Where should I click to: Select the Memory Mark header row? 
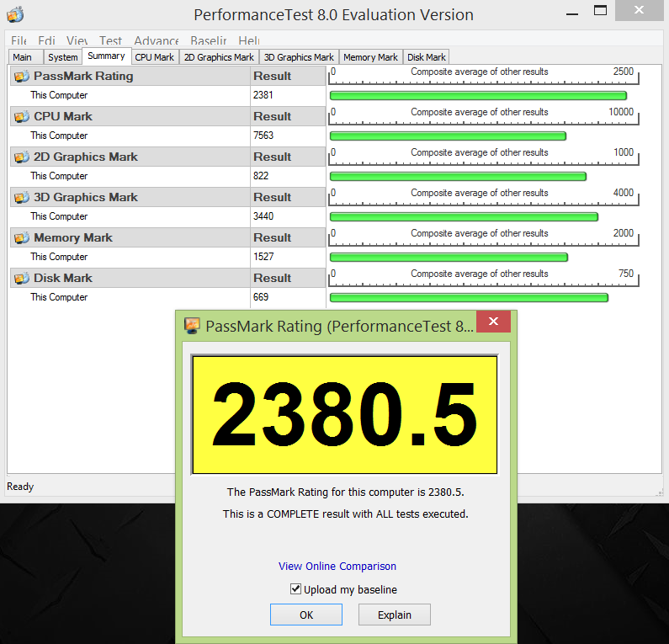point(168,237)
